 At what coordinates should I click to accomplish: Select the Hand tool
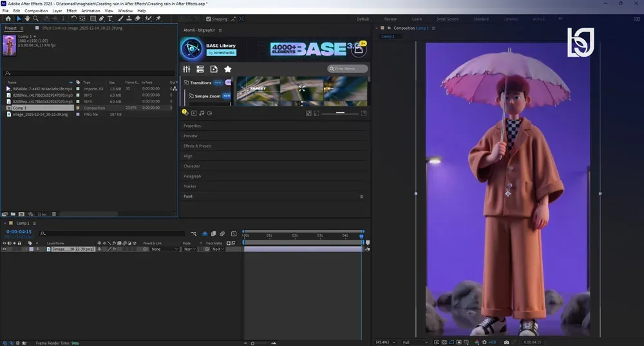(27, 19)
